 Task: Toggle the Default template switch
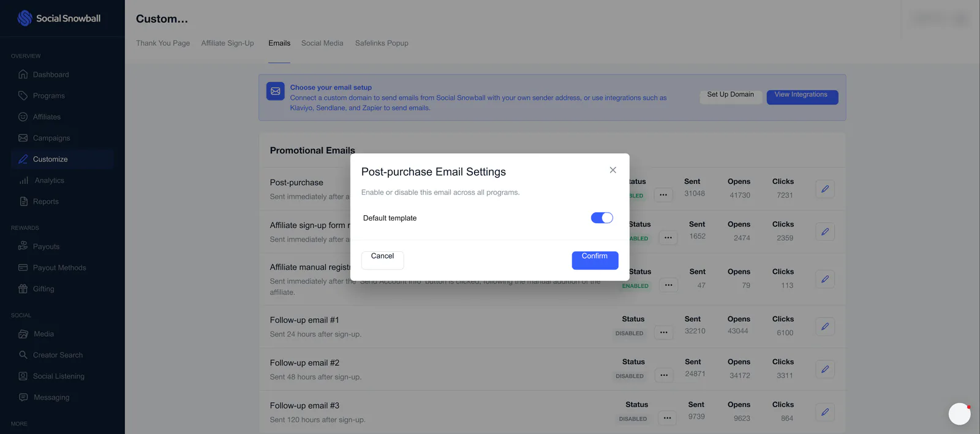point(601,218)
